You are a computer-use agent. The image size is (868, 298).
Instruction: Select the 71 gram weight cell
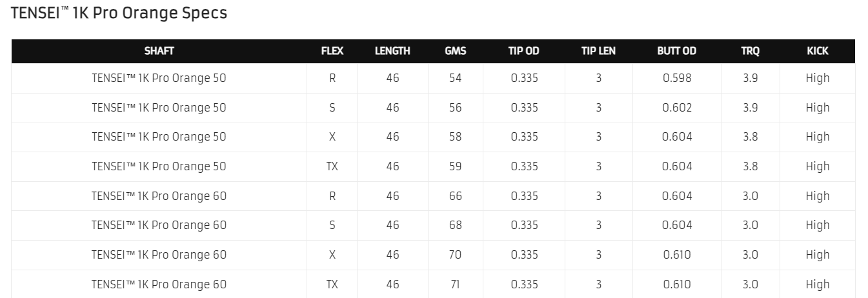456,284
